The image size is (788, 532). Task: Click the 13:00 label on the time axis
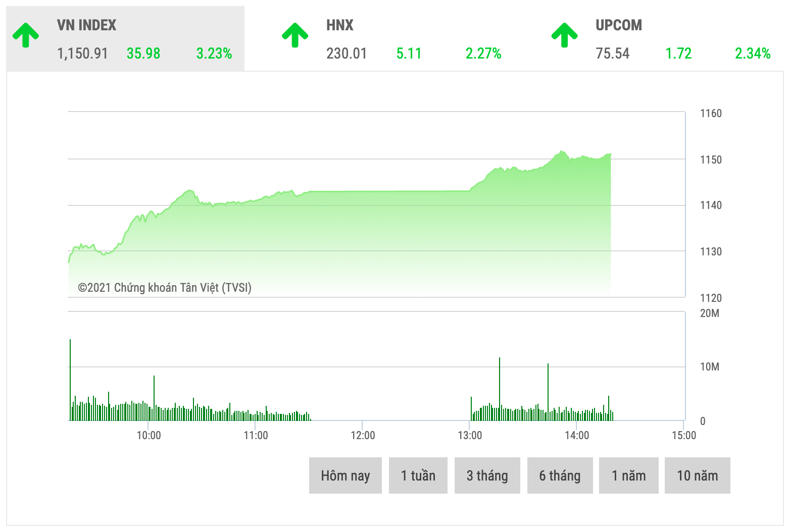470,435
